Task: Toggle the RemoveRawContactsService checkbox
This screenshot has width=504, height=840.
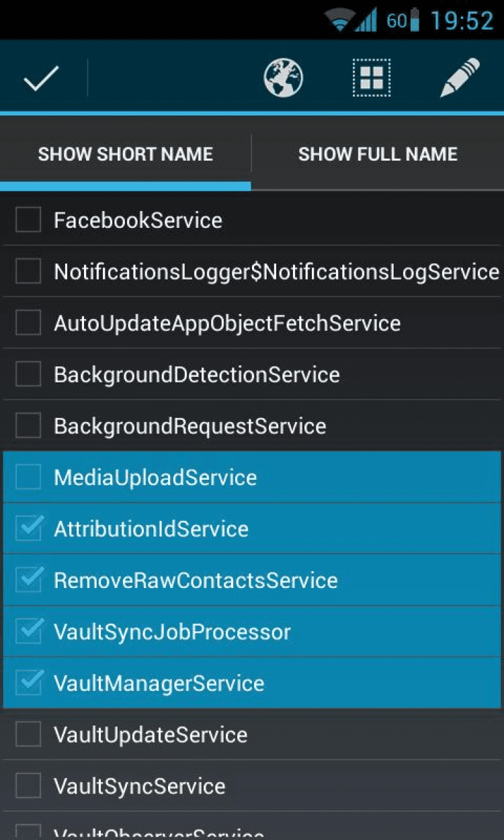Action: [28, 580]
